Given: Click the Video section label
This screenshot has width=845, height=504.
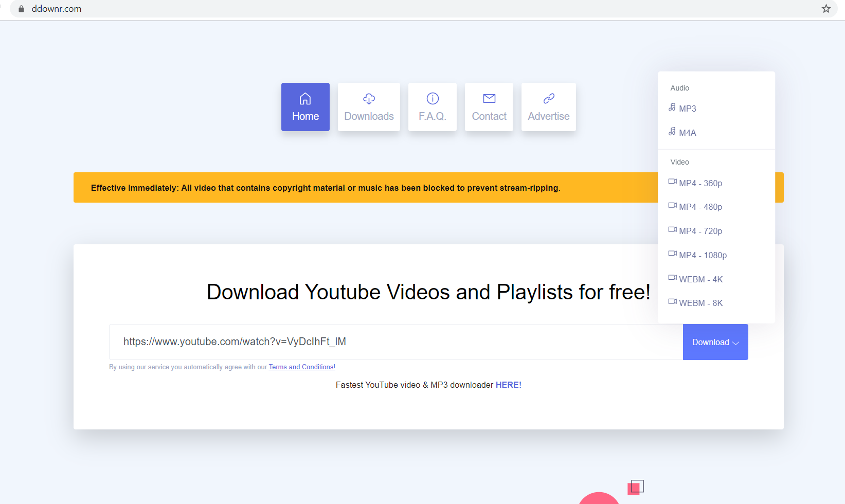Looking at the screenshot, I should (679, 162).
